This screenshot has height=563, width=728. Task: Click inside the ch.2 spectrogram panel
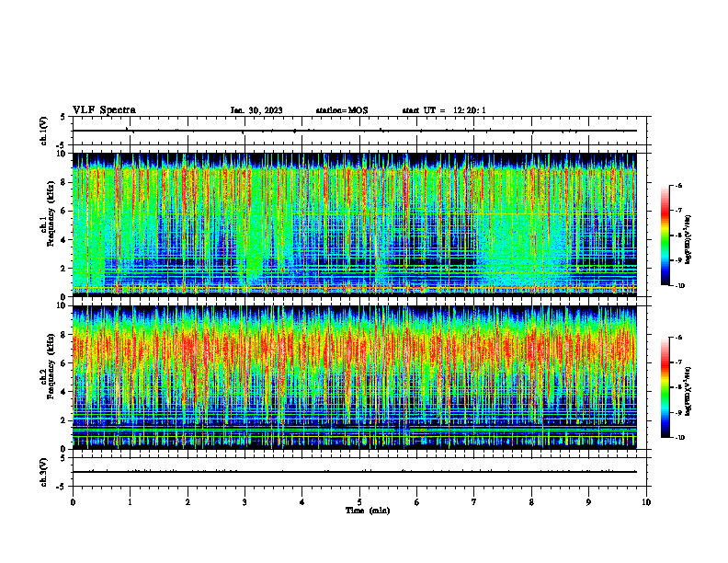point(355,377)
